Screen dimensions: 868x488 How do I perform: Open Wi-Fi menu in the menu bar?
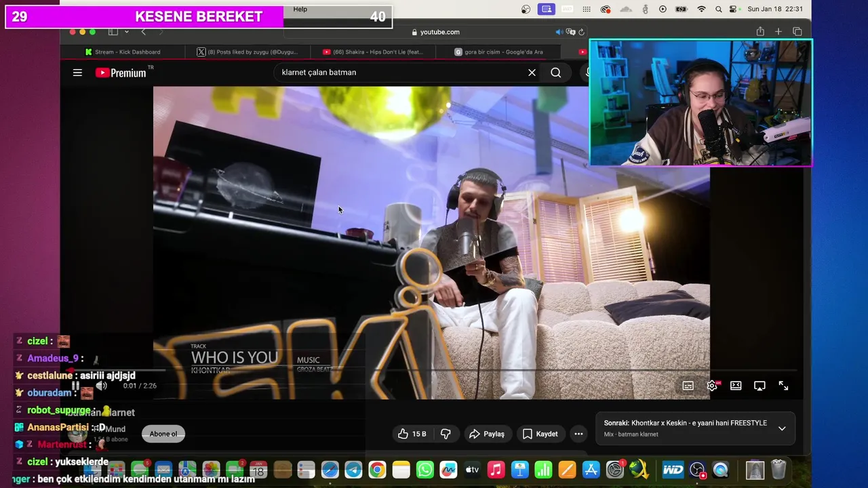click(702, 9)
